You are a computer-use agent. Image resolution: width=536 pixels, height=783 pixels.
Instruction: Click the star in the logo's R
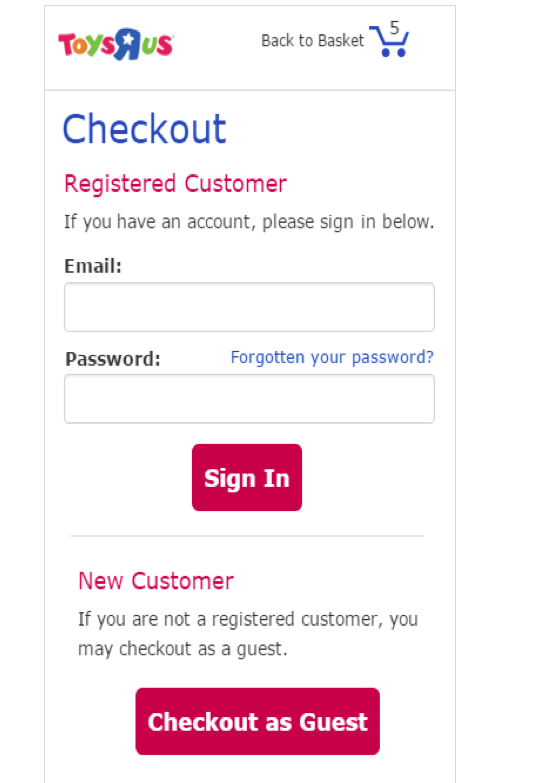click(x=128, y=39)
